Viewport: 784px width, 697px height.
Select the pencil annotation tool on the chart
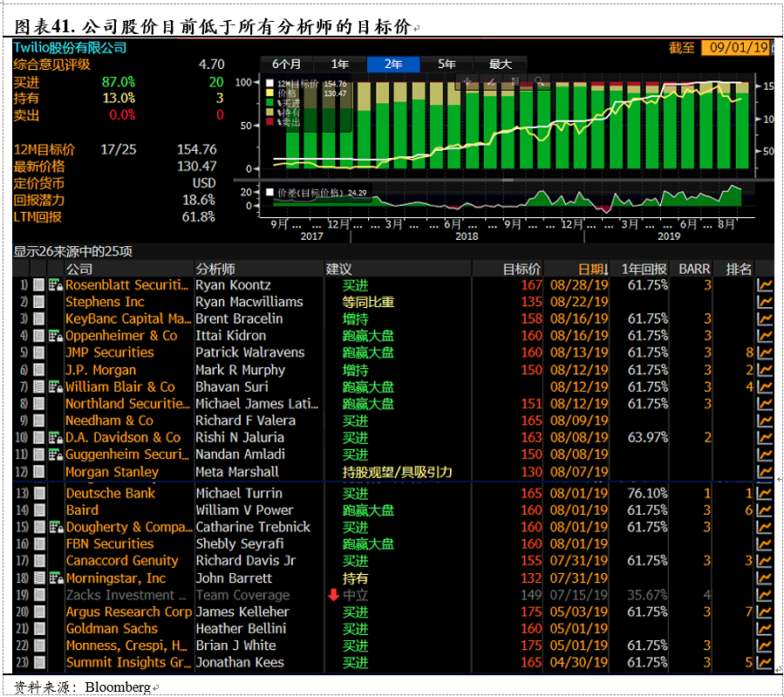tap(492, 81)
